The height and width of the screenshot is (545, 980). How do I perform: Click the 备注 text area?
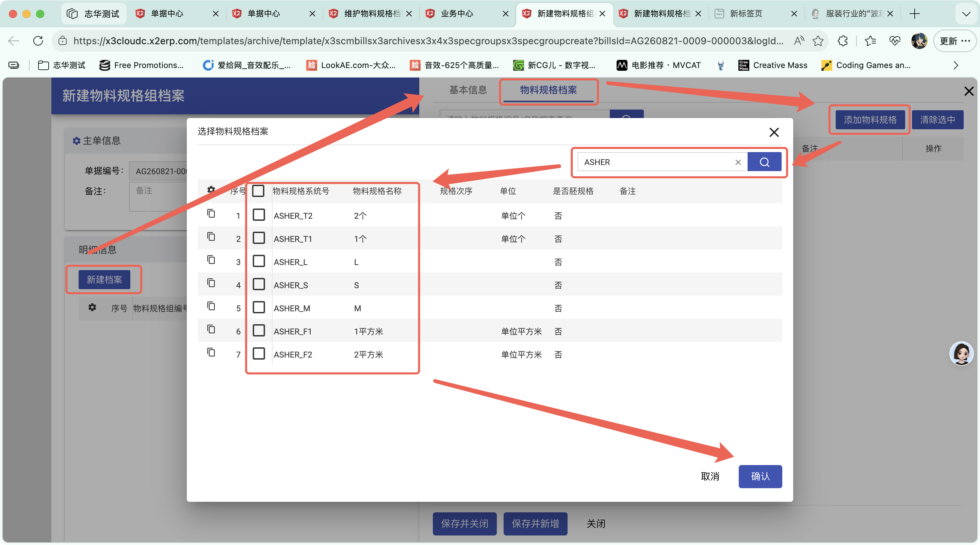(x=158, y=196)
